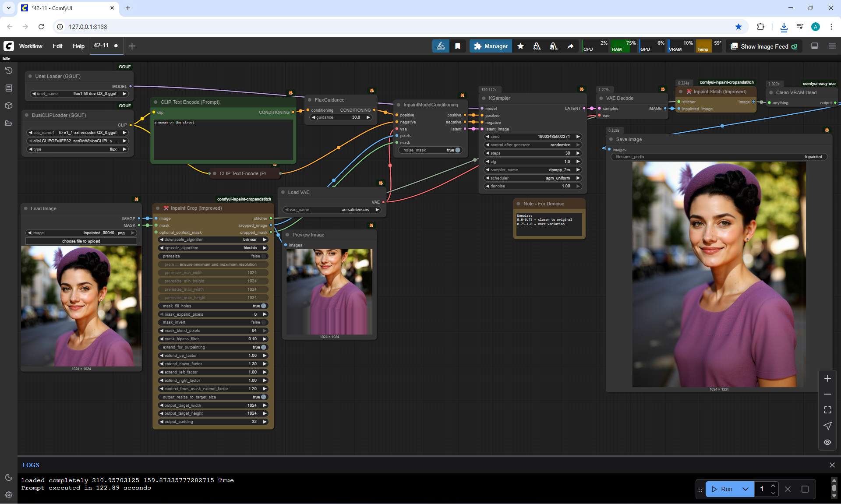This screenshot has height=504, width=841.
Task: Click the Manager button
Action: click(x=491, y=46)
